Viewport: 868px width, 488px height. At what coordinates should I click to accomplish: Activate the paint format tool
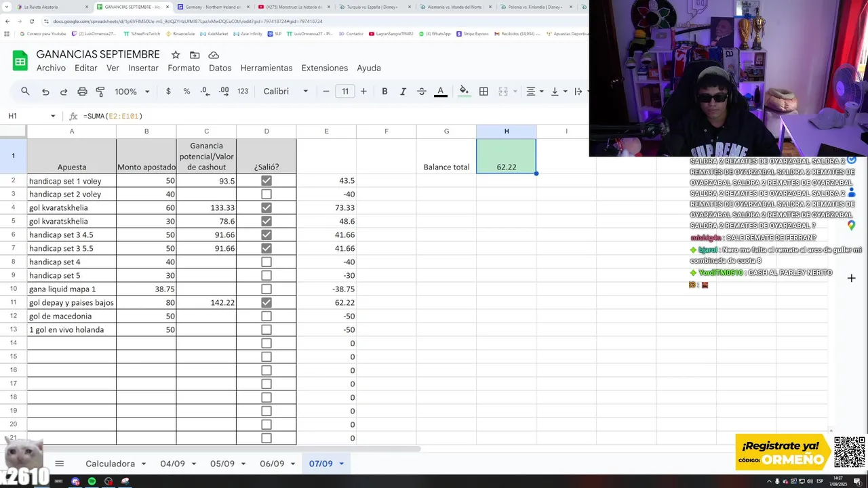(100, 91)
